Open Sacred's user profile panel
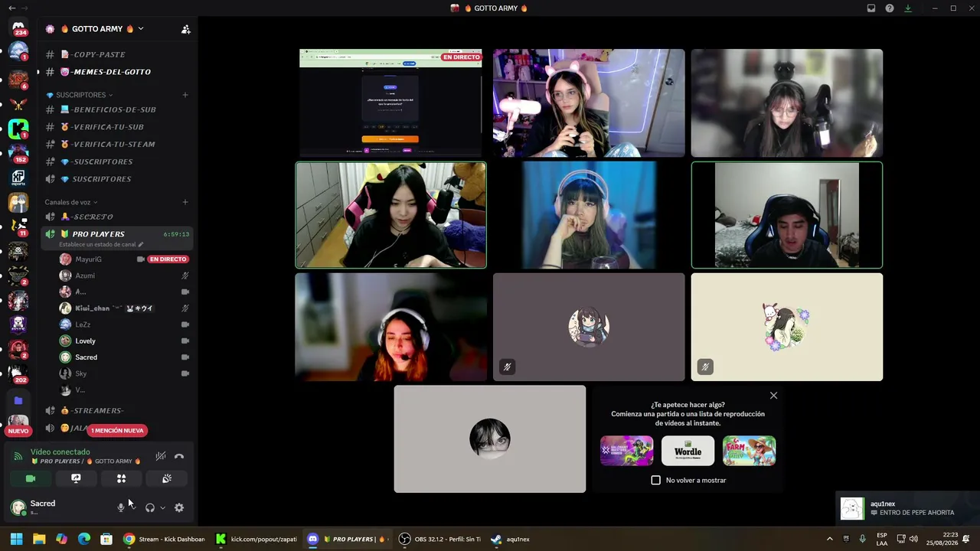 pyautogui.click(x=57, y=507)
